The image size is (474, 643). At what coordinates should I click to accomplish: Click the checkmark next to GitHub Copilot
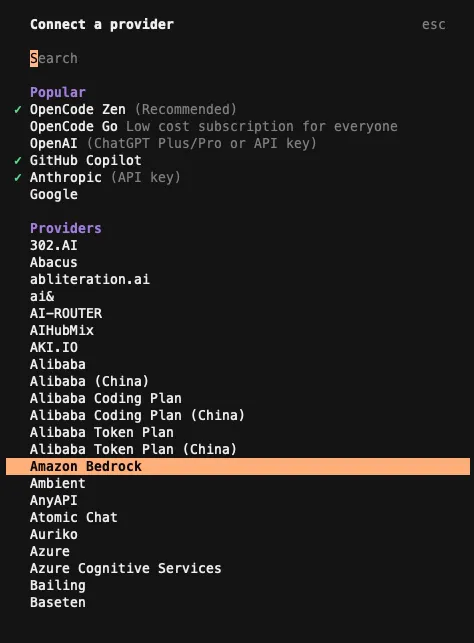18,160
